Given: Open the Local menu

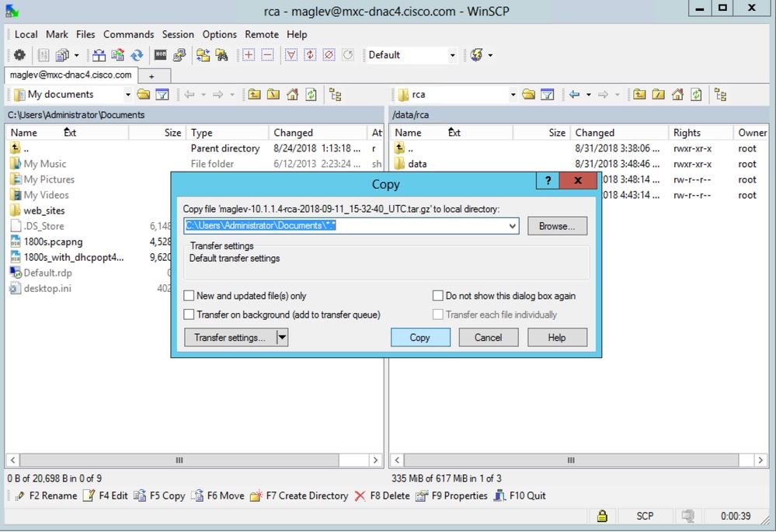Looking at the screenshot, I should 26,34.
